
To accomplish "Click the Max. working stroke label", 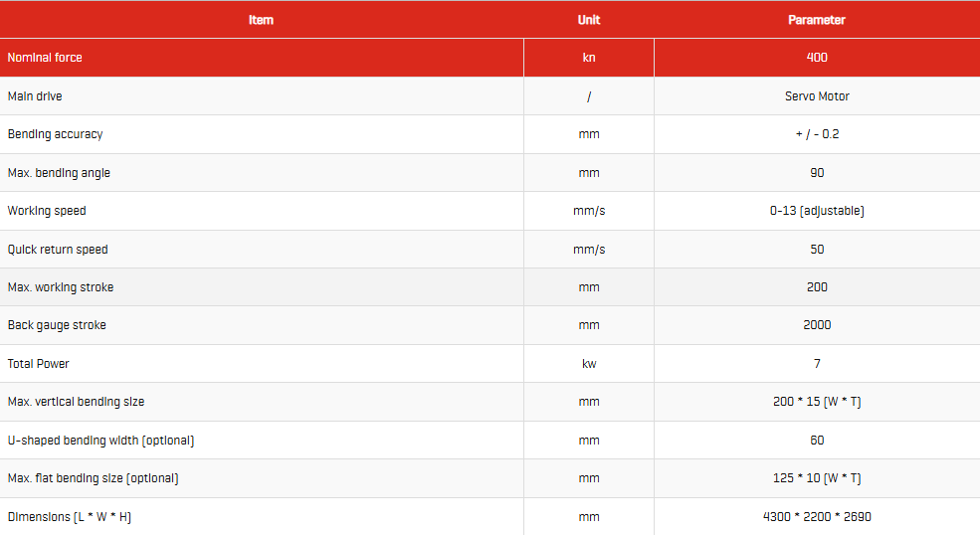I will click(x=61, y=287).
